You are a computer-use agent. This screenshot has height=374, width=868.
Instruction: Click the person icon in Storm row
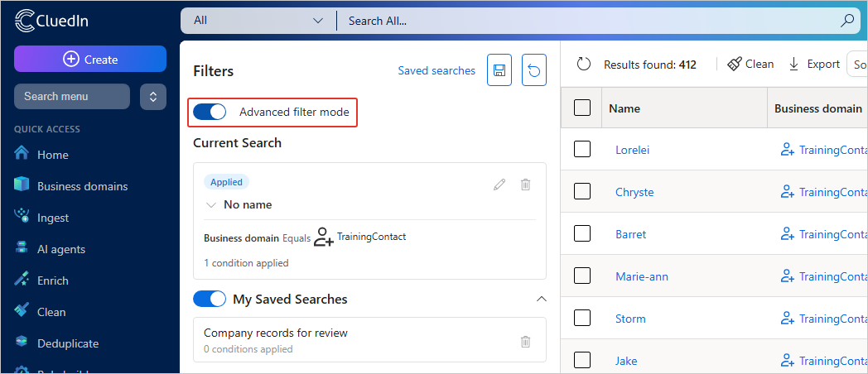[787, 319]
